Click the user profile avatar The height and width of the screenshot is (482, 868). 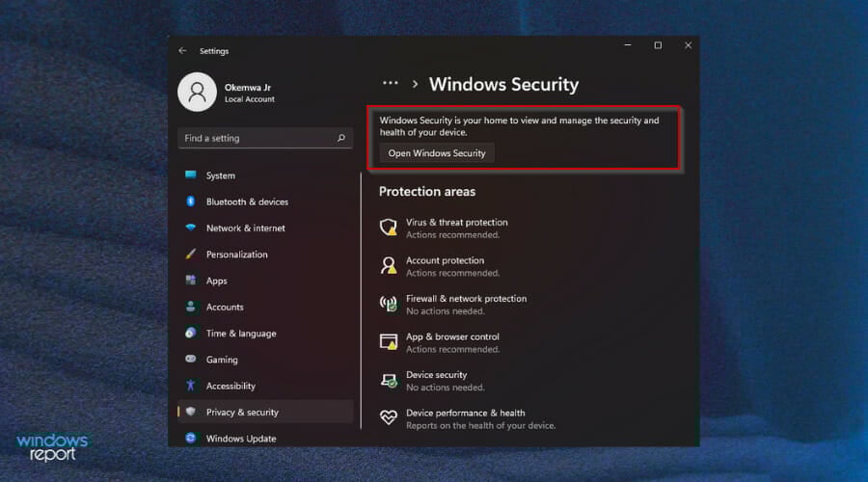click(x=197, y=93)
